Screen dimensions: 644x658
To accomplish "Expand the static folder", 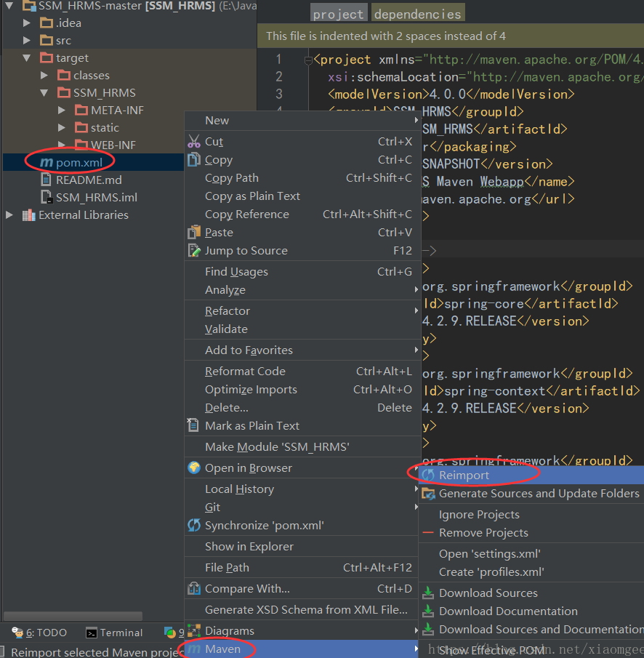I will (x=62, y=127).
